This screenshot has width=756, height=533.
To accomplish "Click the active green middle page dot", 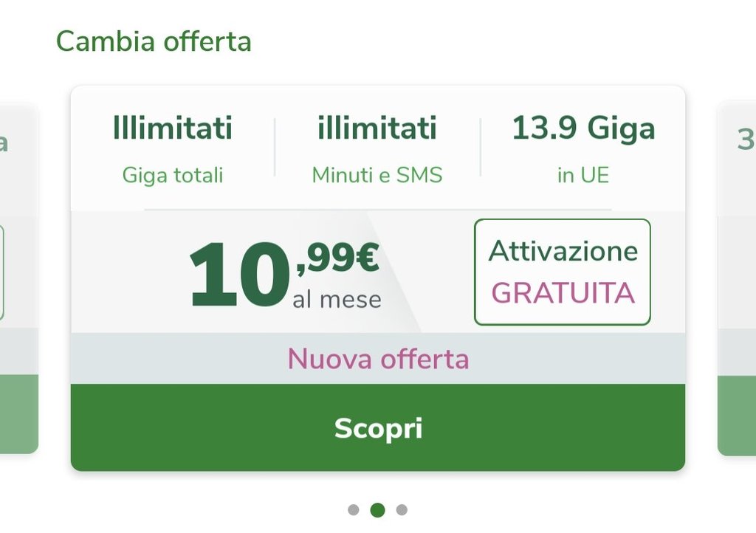I will 377,509.
